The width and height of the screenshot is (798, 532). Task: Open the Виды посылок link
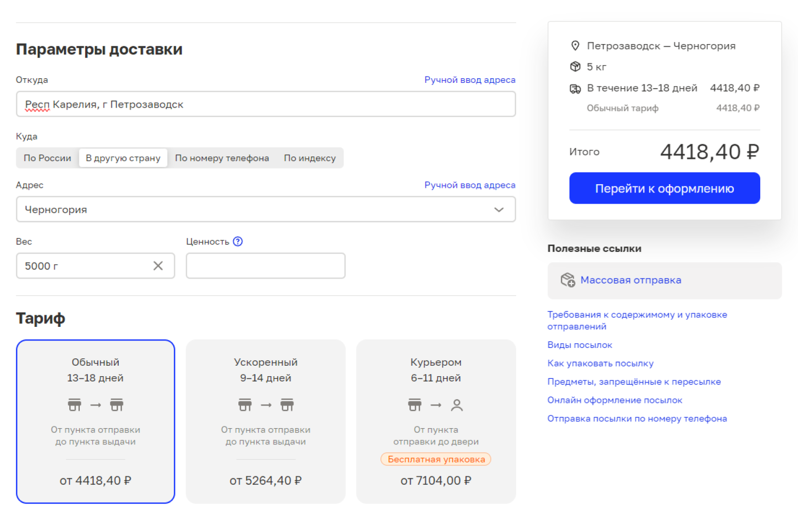[580, 345]
